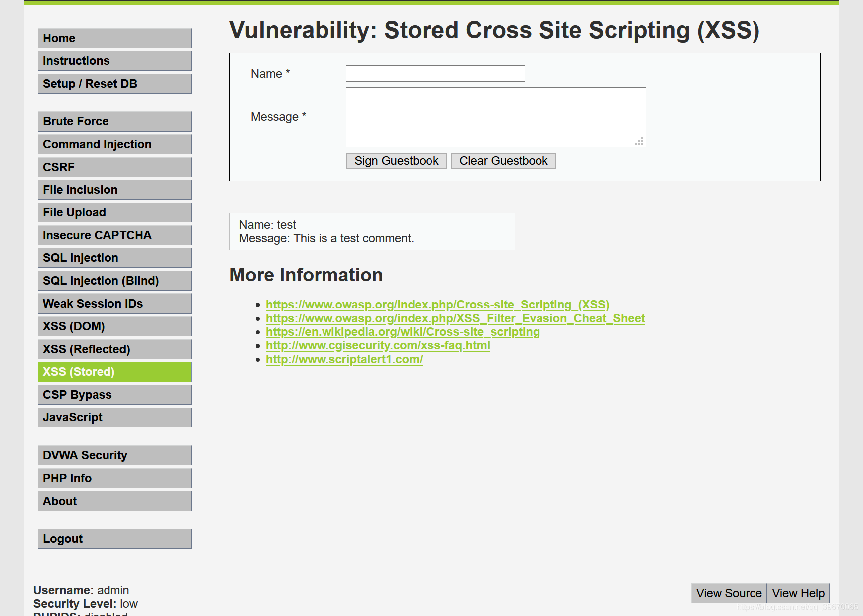
Task: Select the CSRF menu entry
Action: (x=114, y=167)
